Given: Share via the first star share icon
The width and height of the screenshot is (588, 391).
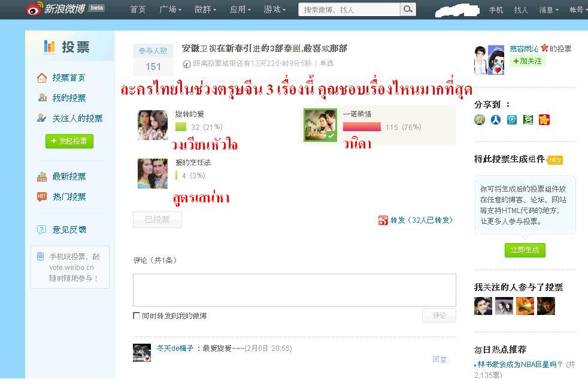Looking at the screenshot, I should pos(480,120).
